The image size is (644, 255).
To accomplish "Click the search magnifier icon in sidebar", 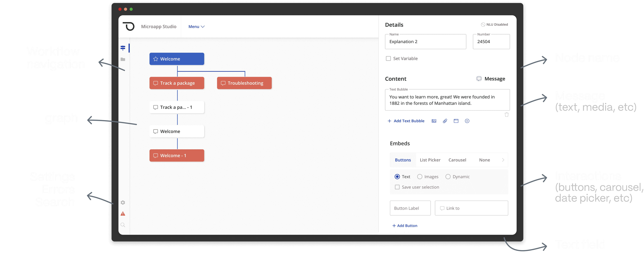I will 123,225.
